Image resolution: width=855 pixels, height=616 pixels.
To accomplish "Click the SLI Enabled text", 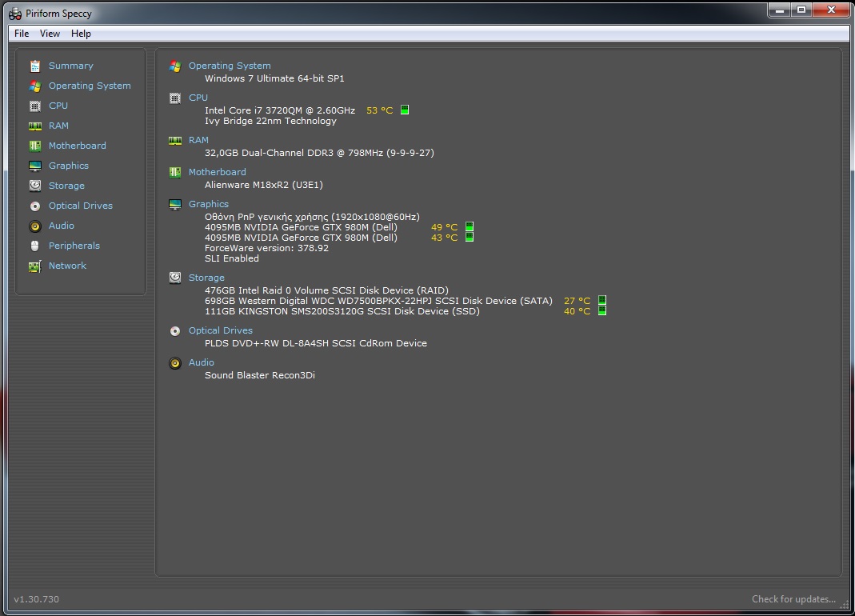I will click(x=232, y=258).
